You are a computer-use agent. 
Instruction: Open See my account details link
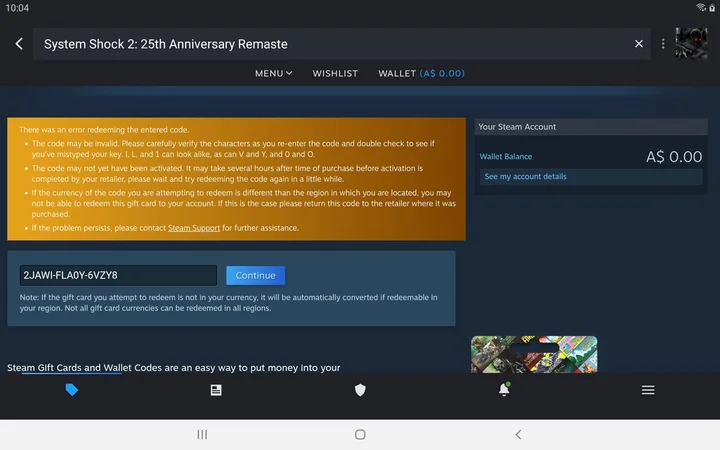pyautogui.click(x=525, y=177)
